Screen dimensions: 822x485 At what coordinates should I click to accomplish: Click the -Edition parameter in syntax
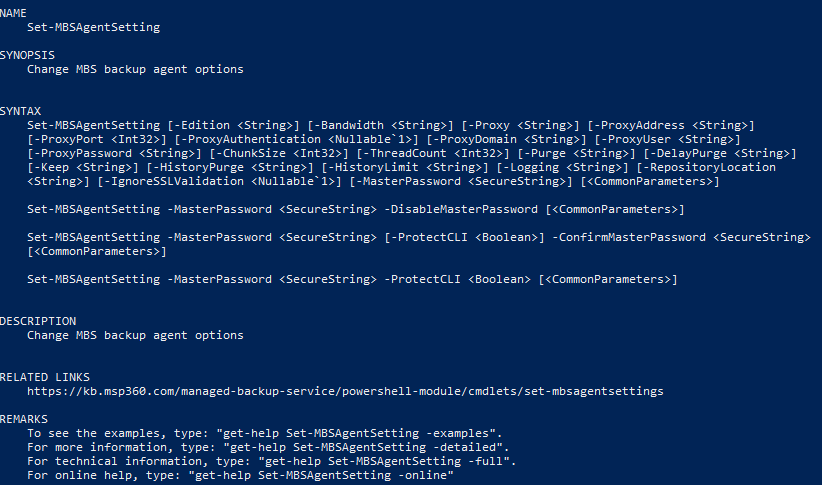pos(202,125)
